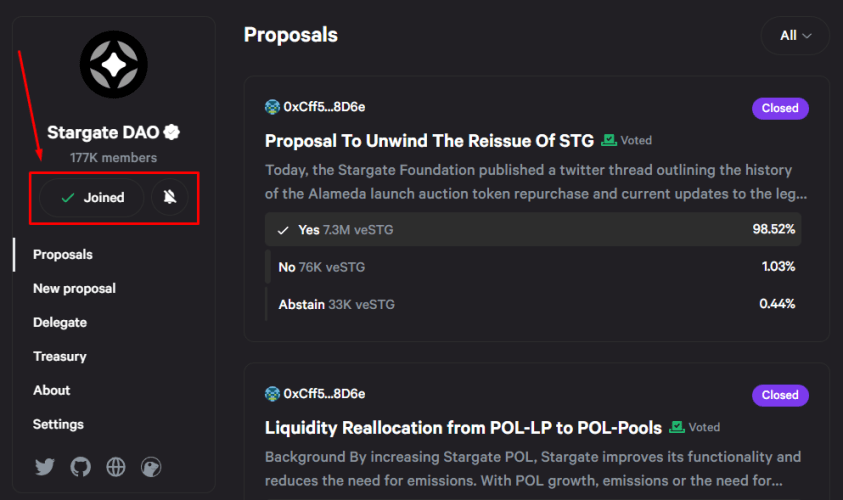This screenshot has height=500, width=843.
Task: Open the Twitter icon link
Action: tap(45, 467)
